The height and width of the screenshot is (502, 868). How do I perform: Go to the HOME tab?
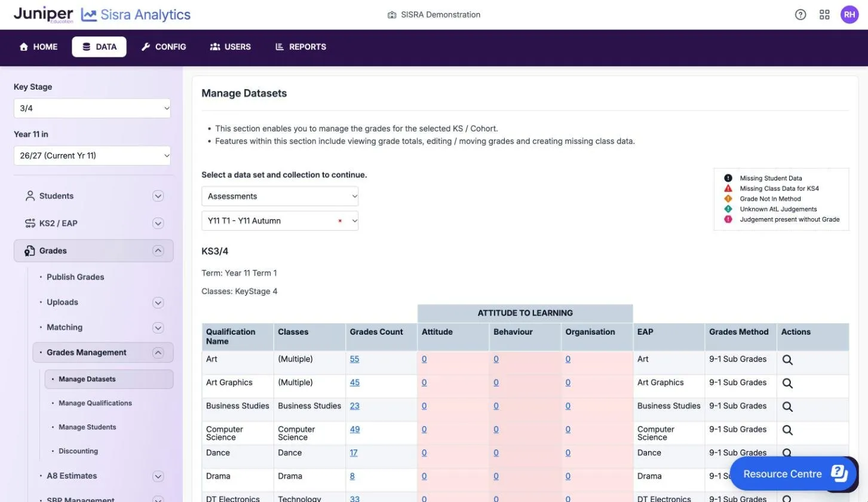click(39, 47)
